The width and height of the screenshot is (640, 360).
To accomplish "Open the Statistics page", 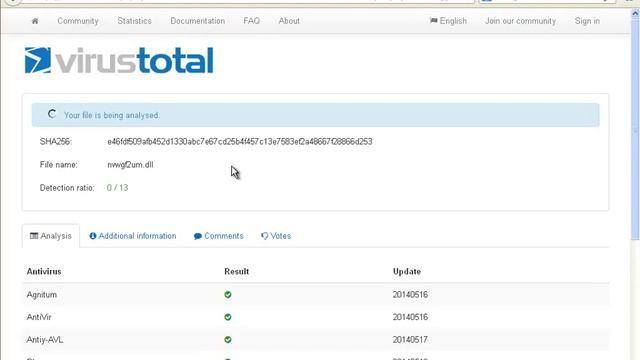I will 134,21.
